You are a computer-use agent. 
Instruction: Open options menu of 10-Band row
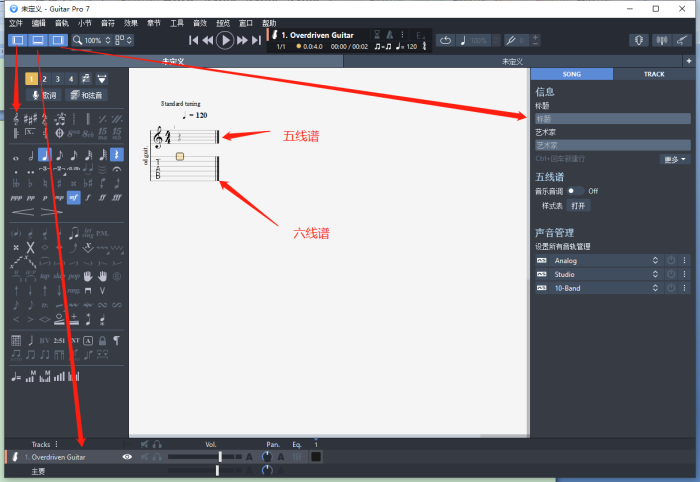click(684, 288)
